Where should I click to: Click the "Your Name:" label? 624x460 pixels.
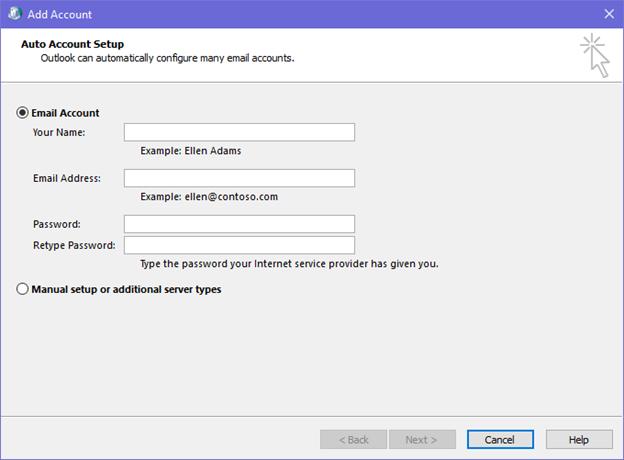59,132
